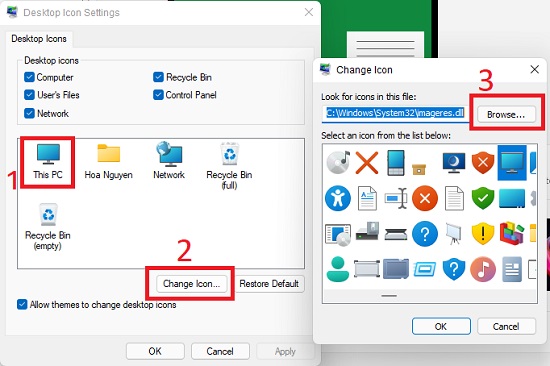Click Restore Default button
The height and width of the screenshot is (366, 550).
(269, 284)
